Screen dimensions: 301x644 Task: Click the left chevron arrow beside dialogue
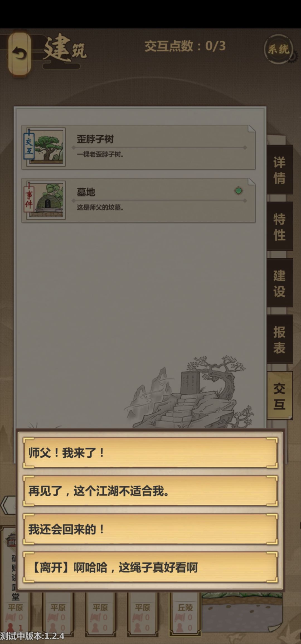[8, 505]
